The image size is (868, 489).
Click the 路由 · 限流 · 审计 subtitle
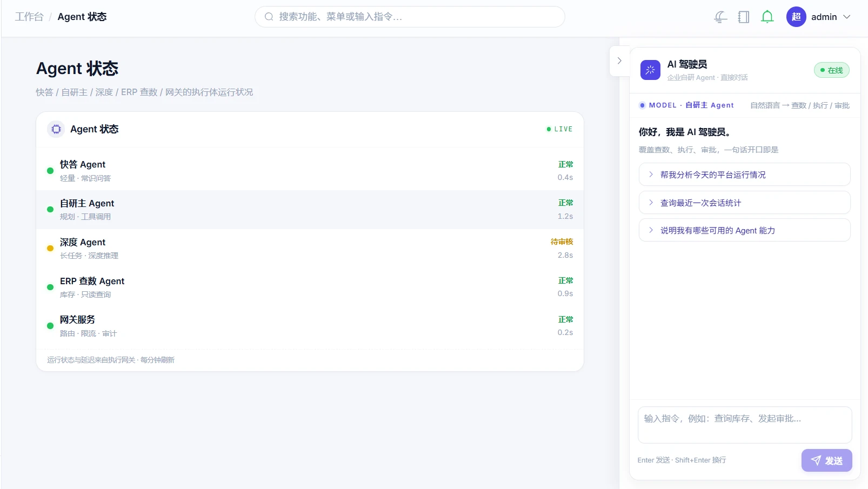tap(88, 333)
